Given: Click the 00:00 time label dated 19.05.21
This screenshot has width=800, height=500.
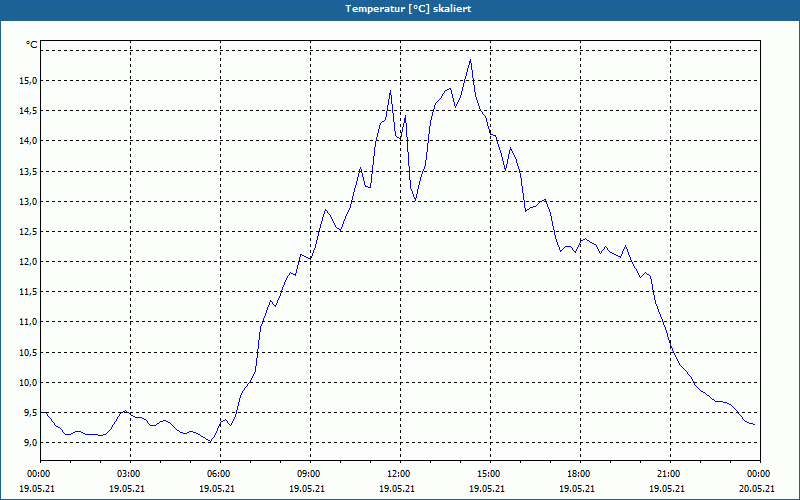Looking at the screenshot, I should click(37, 474).
